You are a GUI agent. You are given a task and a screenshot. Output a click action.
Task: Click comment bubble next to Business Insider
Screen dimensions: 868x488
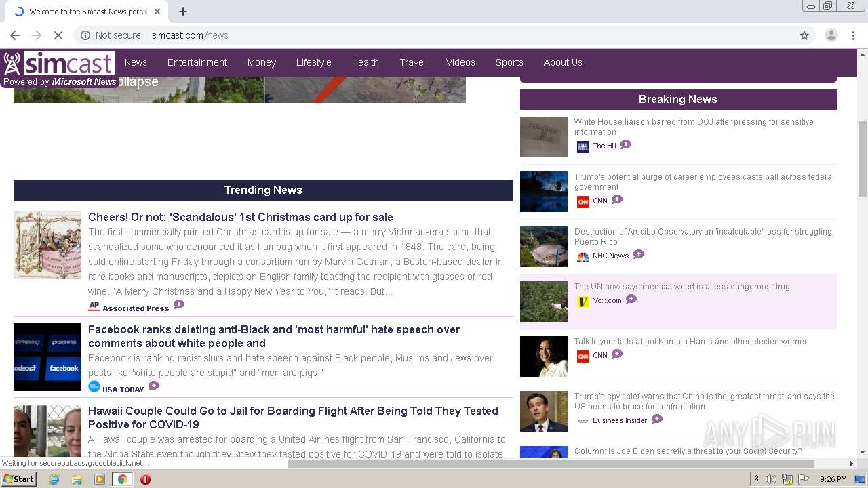coord(657,419)
